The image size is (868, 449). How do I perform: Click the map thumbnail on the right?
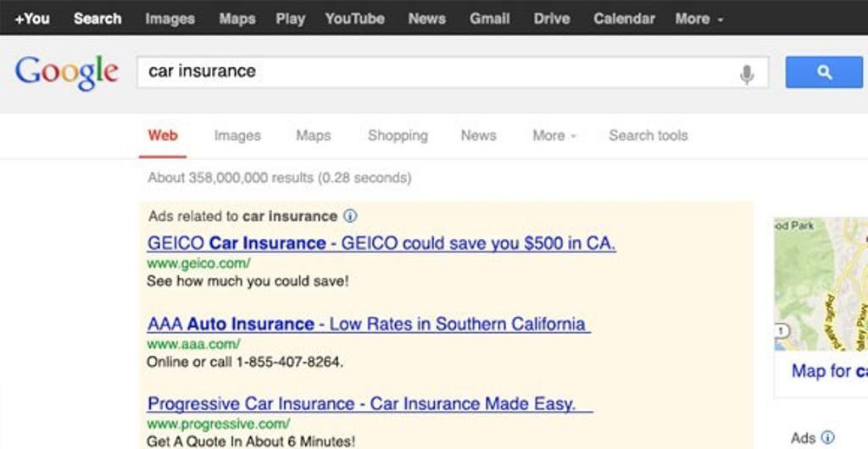click(x=821, y=284)
